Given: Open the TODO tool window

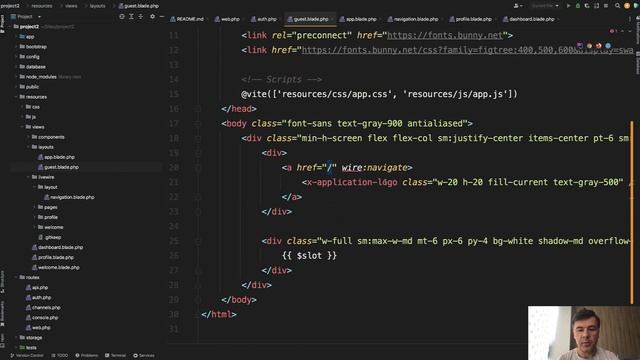Looking at the screenshot, I should pos(60,356).
